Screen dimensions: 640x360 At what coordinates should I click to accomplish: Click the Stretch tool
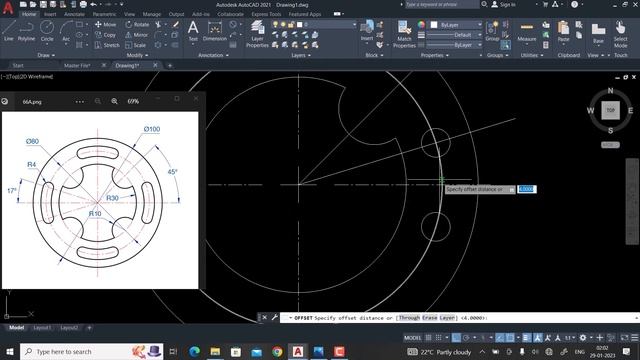point(107,45)
